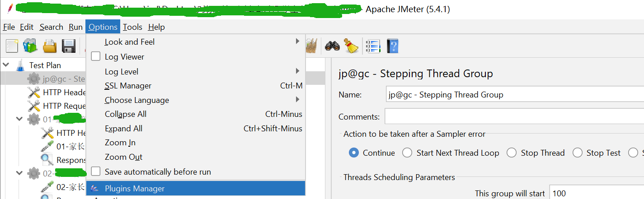The height and width of the screenshot is (199, 644).
Task: Open the Edit menu
Action: 27,27
